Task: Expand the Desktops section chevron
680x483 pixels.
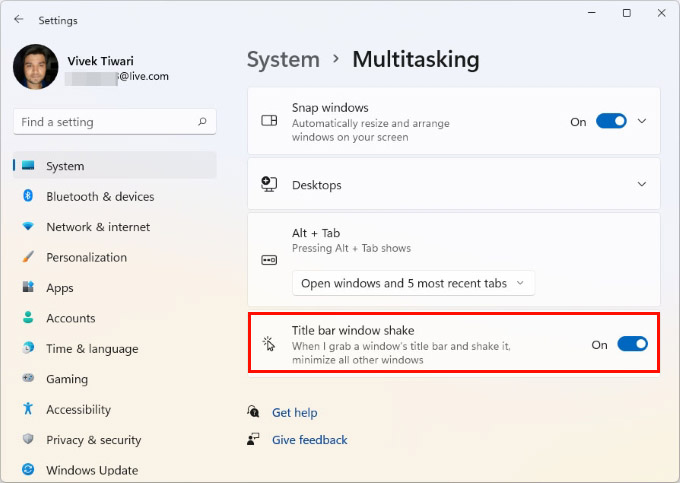Action: (642, 184)
